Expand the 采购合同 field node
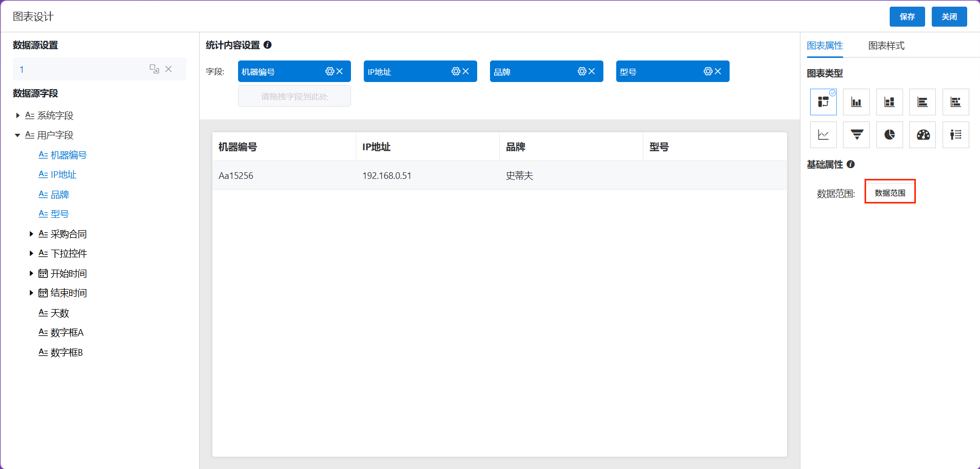The height and width of the screenshot is (469, 980). [31, 234]
